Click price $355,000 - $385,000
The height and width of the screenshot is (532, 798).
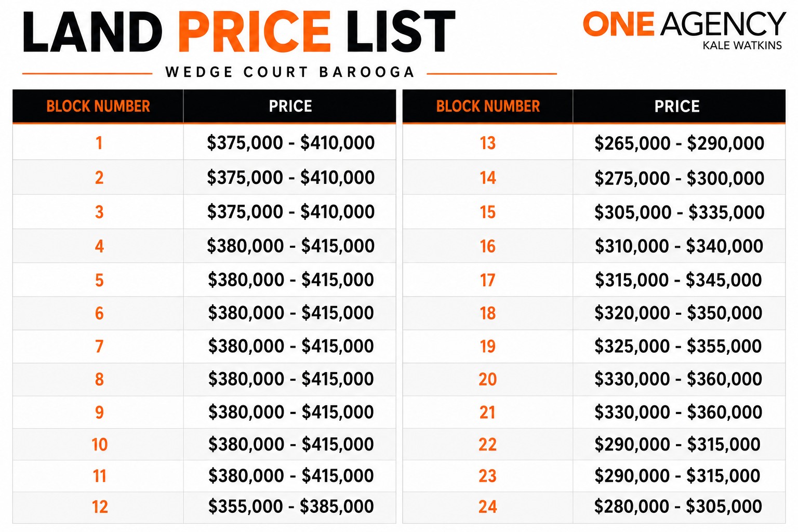pyautogui.click(x=291, y=507)
